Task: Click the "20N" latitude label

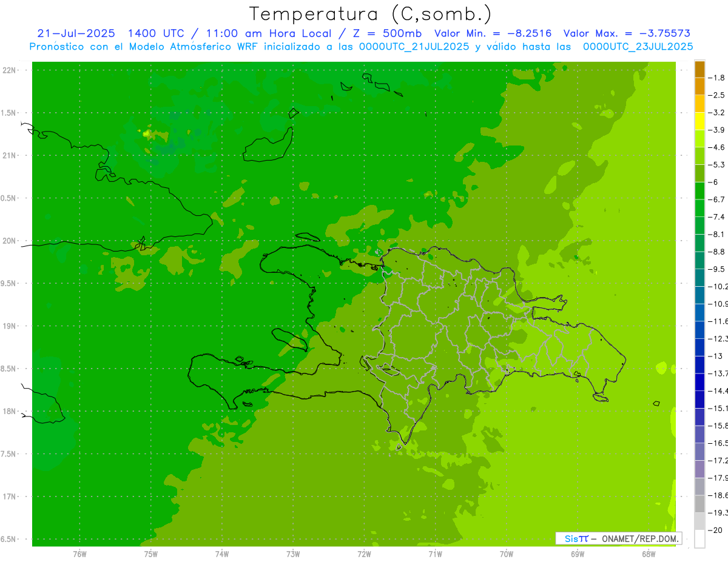Action: 9,241
